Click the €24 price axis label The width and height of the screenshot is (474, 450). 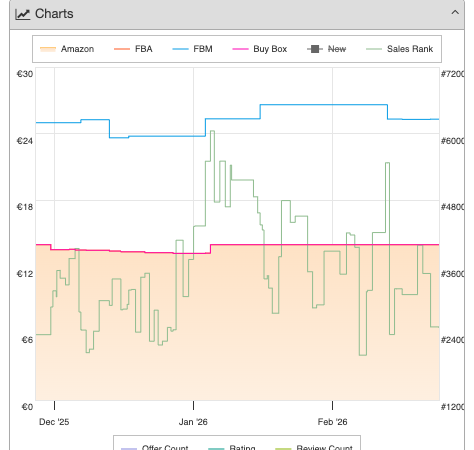25,141
